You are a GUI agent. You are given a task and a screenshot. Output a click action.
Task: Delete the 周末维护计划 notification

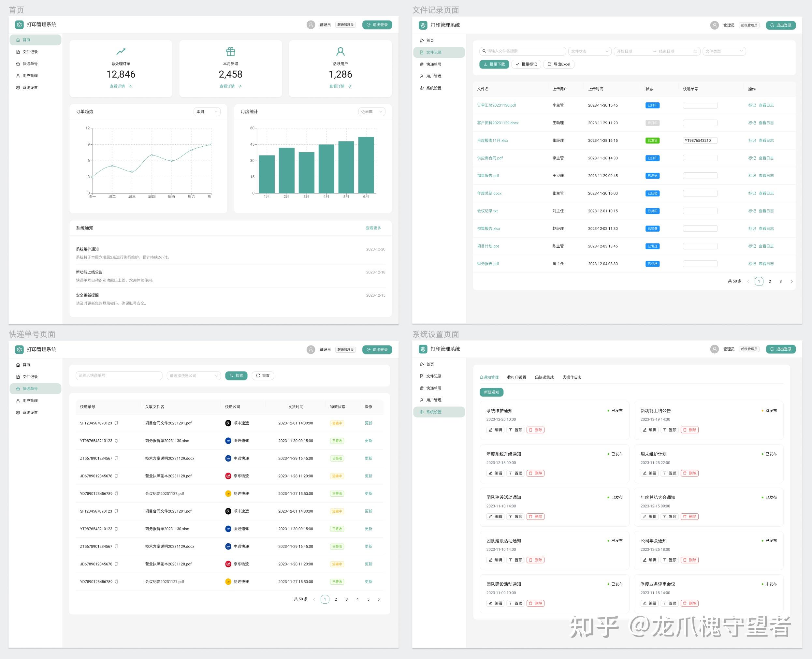[x=689, y=473]
